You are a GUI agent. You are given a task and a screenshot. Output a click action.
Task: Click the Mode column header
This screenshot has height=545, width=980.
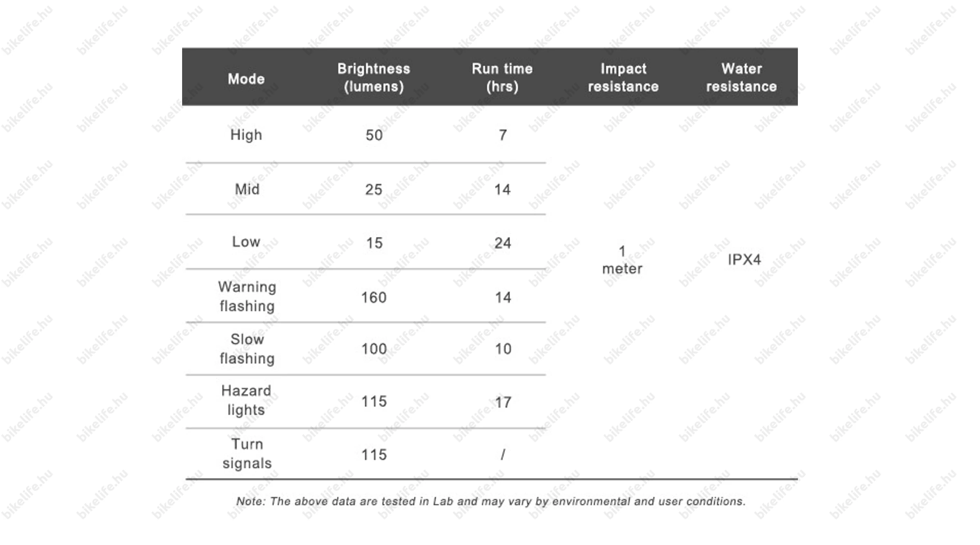click(x=246, y=79)
